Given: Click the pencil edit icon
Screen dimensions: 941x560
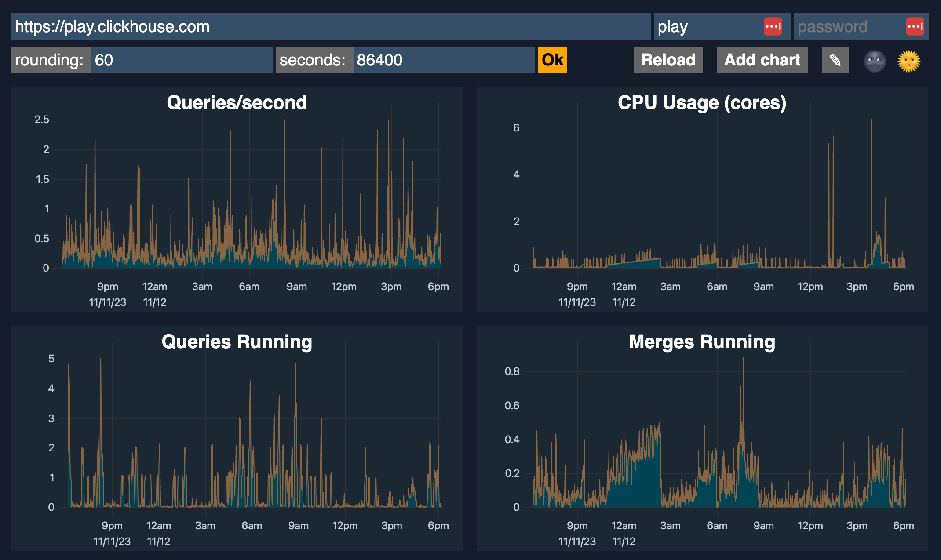Looking at the screenshot, I should point(835,60).
